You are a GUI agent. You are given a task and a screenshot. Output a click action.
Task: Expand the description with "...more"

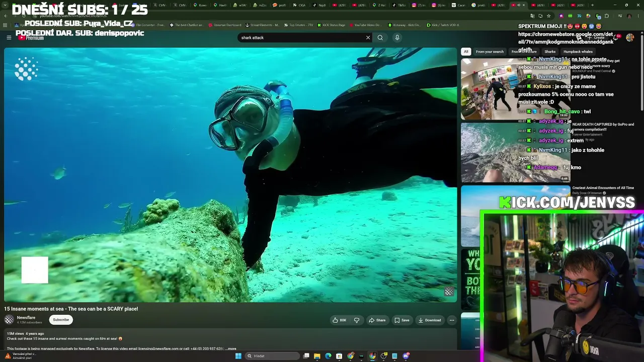230,348
